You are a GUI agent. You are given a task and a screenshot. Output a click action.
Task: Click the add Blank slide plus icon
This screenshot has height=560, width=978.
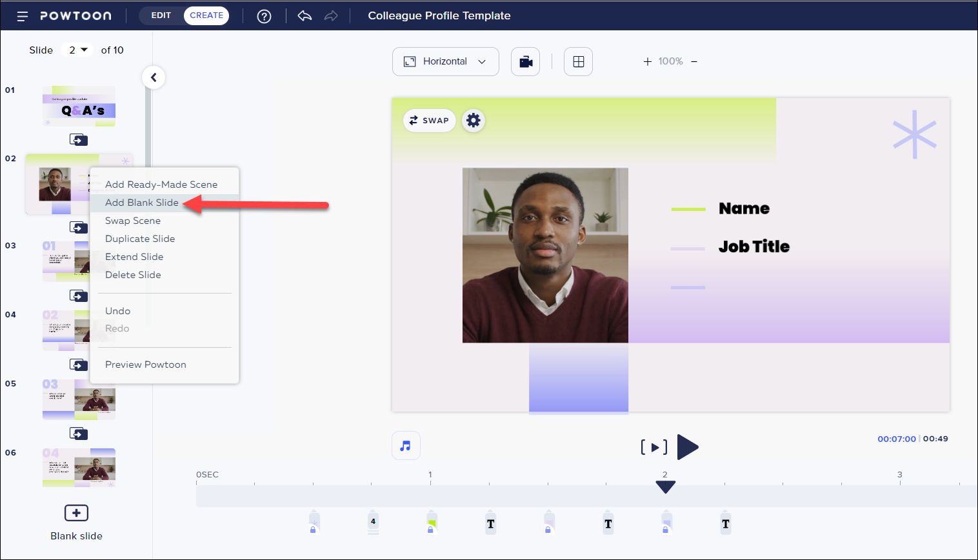pyautogui.click(x=76, y=513)
